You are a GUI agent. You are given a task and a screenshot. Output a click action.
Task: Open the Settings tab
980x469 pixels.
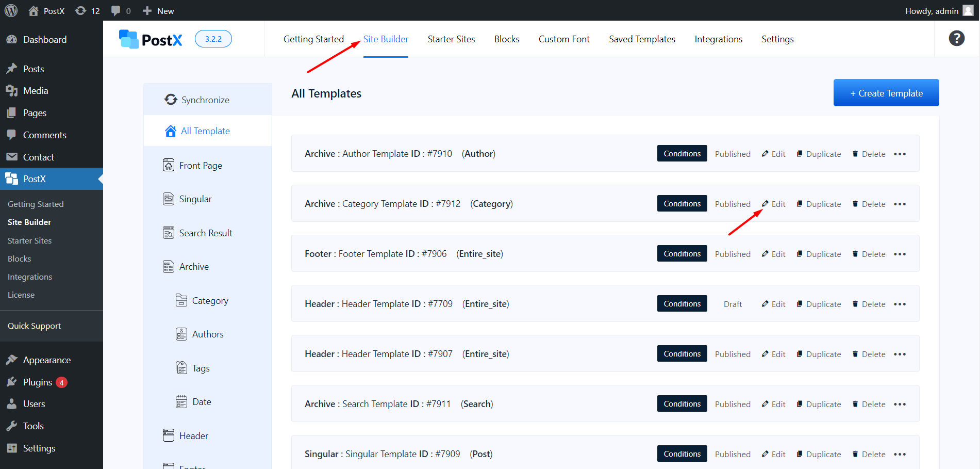777,39
